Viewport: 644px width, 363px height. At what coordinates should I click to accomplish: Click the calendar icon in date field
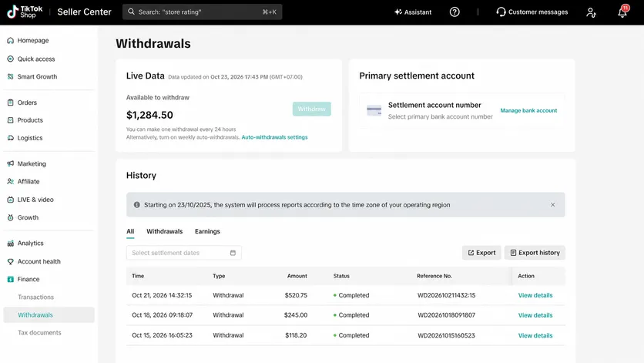[233, 253]
